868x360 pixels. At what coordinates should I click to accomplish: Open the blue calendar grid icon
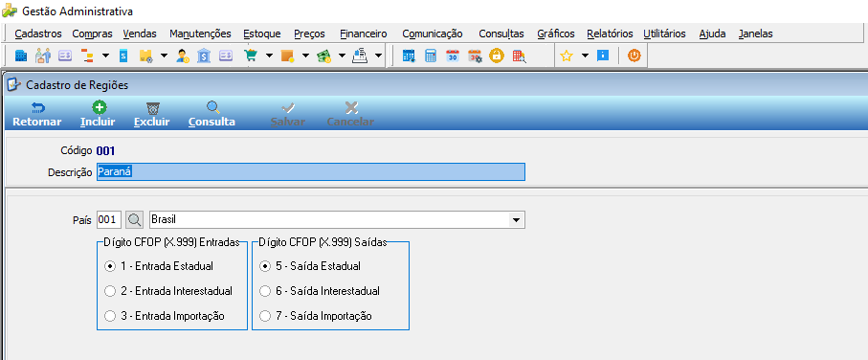409,56
